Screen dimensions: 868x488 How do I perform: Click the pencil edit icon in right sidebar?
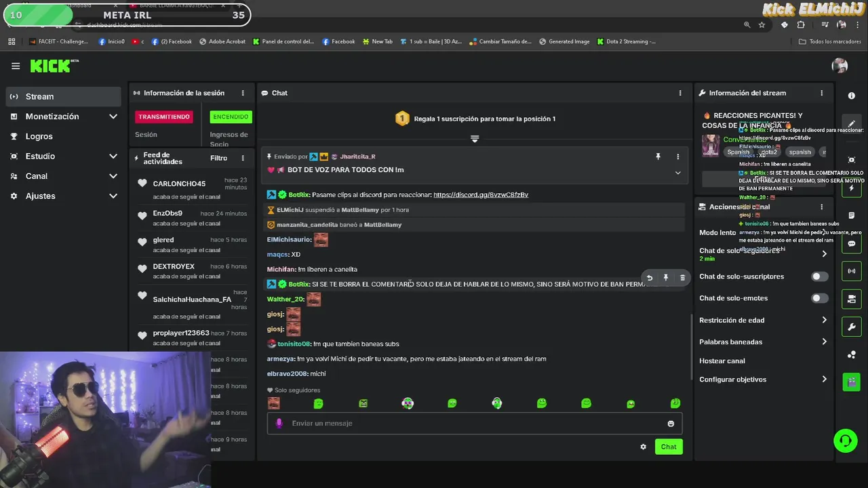coord(852,124)
